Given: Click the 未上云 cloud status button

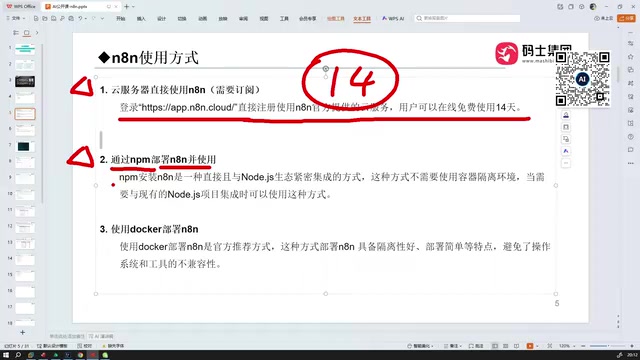Looking at the screenshot, I should [604, 18].
